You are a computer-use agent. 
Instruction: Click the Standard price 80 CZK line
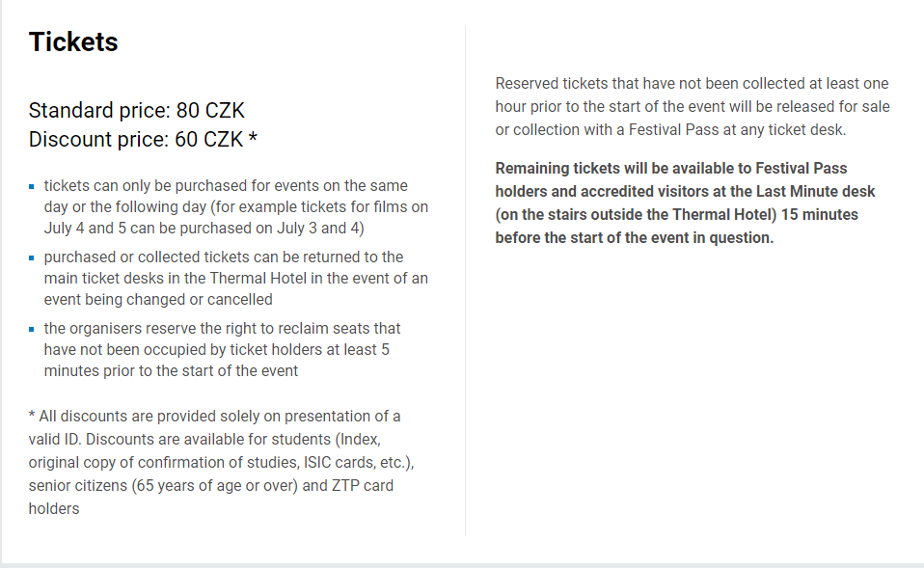pyautogui.click(x=136, y=111)
